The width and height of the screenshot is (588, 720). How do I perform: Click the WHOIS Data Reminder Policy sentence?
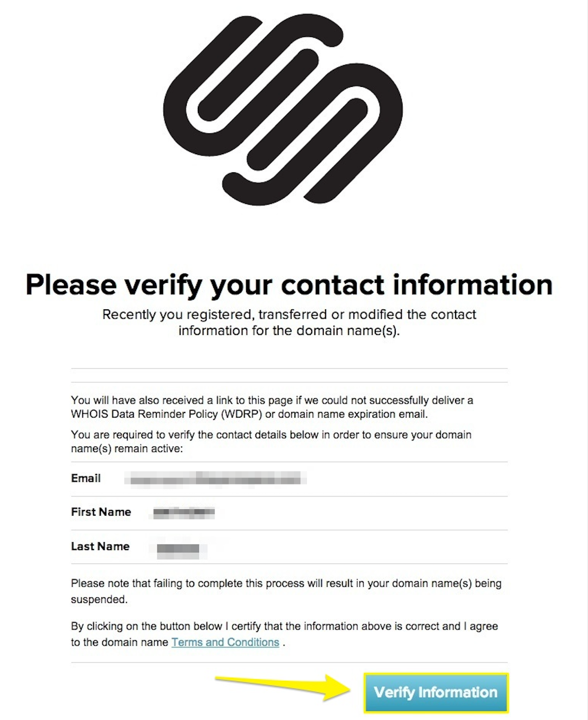point(272,407)
